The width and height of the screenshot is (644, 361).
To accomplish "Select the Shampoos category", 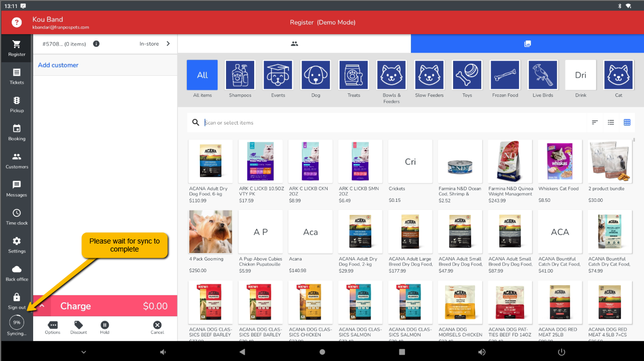I will [x=240, y=75].
